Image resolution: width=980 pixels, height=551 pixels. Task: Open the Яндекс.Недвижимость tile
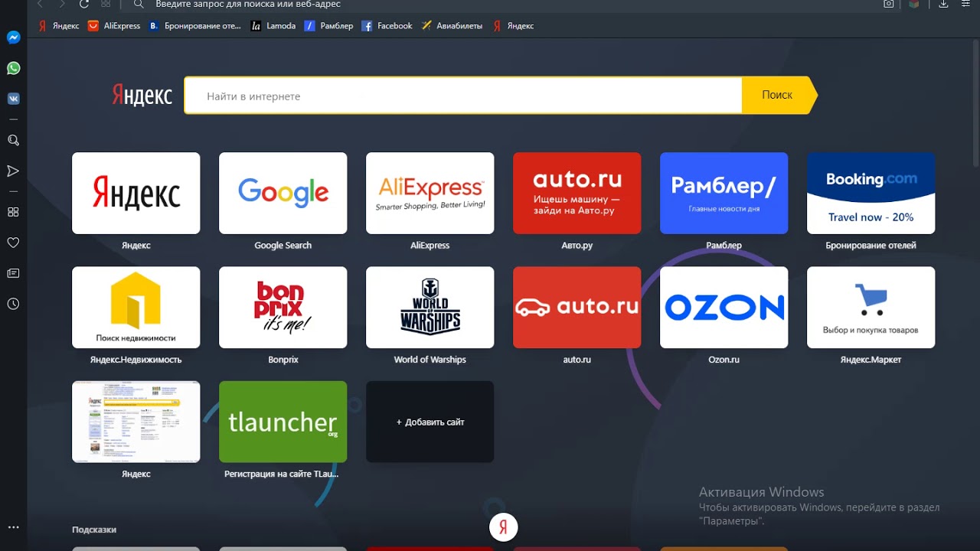[x=136, y=307]
